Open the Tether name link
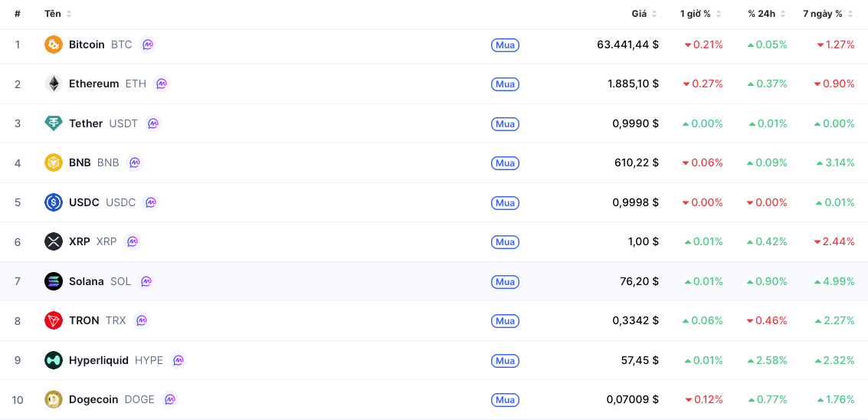This screenshot has width=868, height=420. 86,123
